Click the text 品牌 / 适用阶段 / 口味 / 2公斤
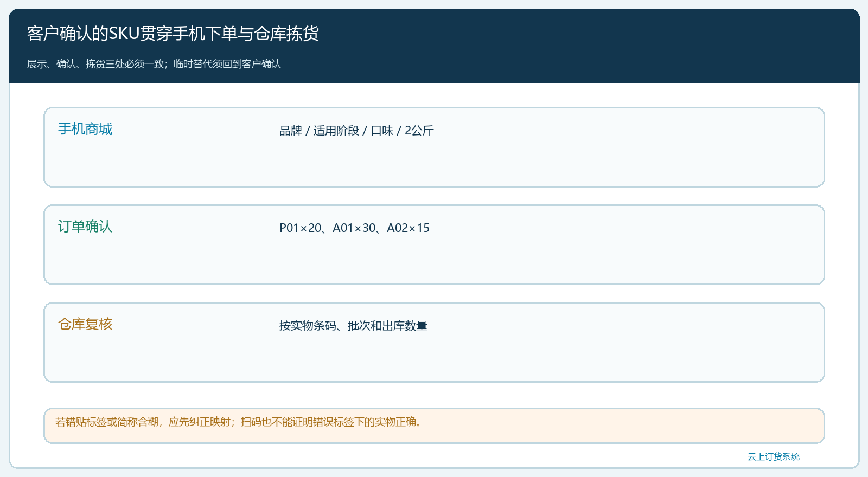Viewport: 868px width, 477px height. pyautogui.click(x=356, y=131)
